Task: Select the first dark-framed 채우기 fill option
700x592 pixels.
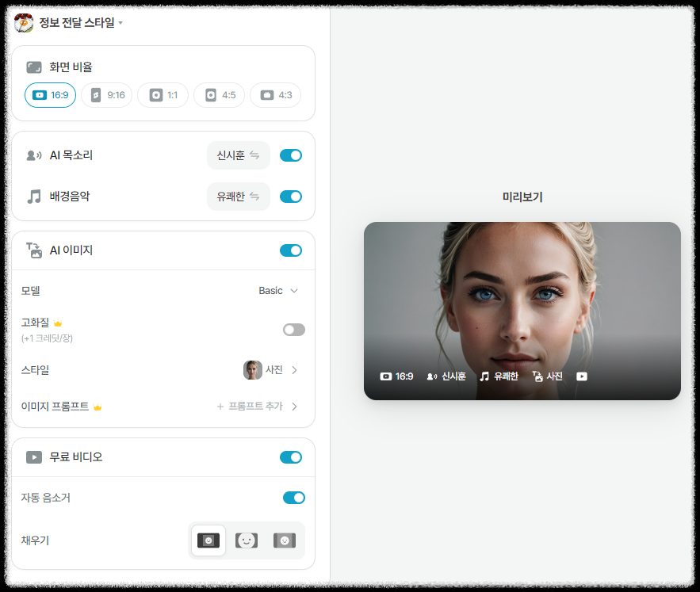Action: [x=208, y=540]
